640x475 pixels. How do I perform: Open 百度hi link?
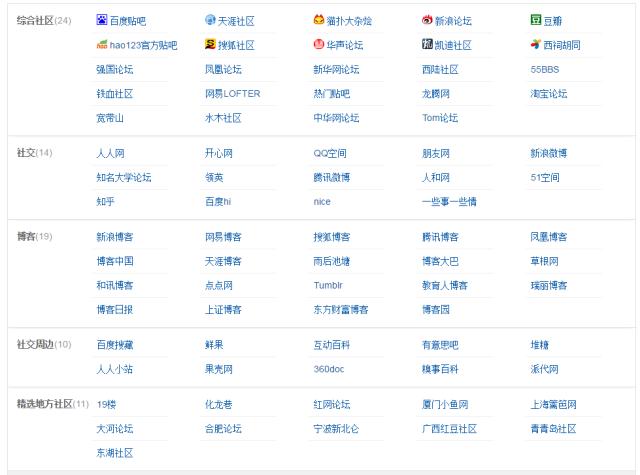tap(218, 202)
